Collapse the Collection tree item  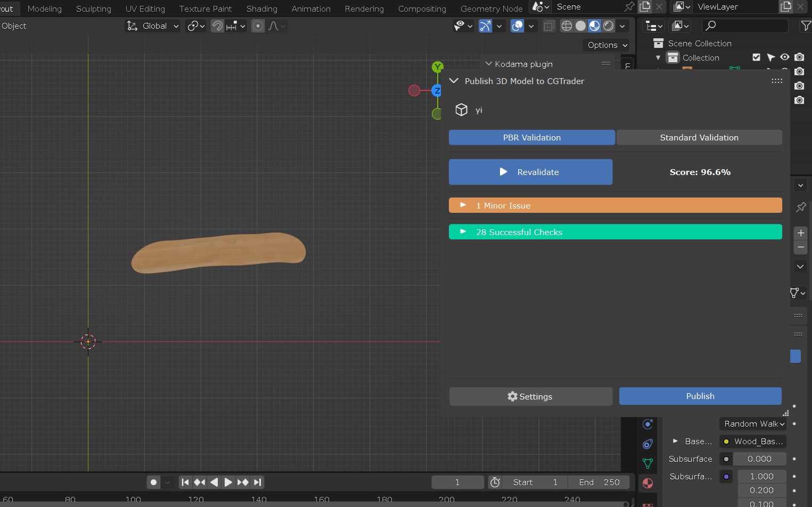[659, 57]
